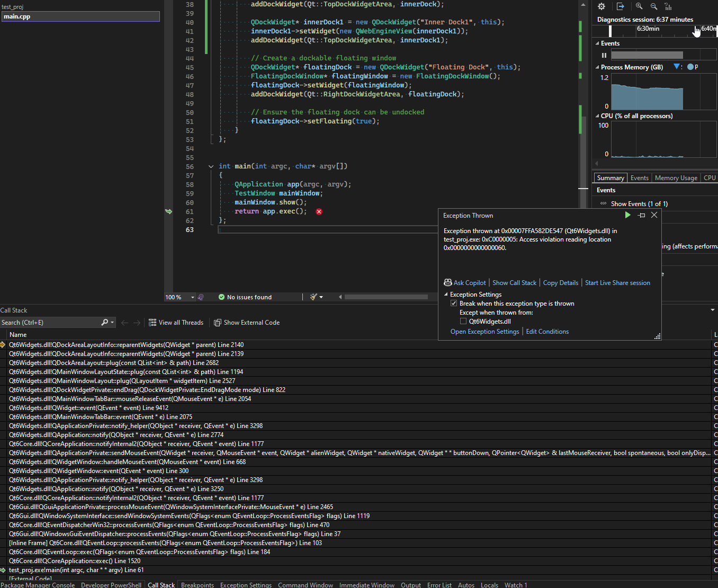Click the current statement arrow at line 61
This screenshot has height=588, width=718.
coord(169,211)
